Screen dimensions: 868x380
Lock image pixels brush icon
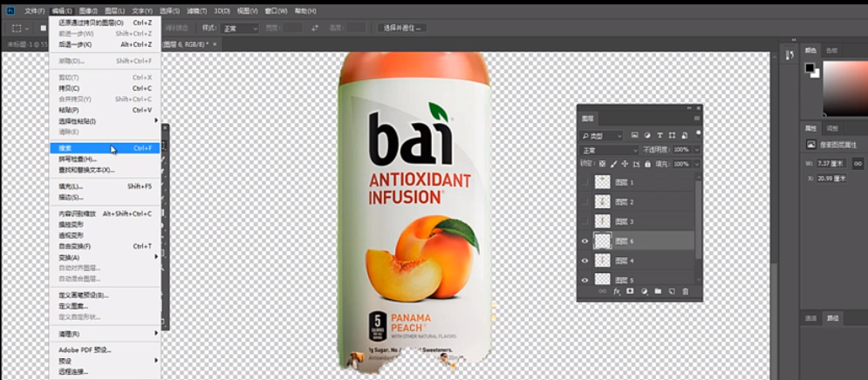click(613, 164)
